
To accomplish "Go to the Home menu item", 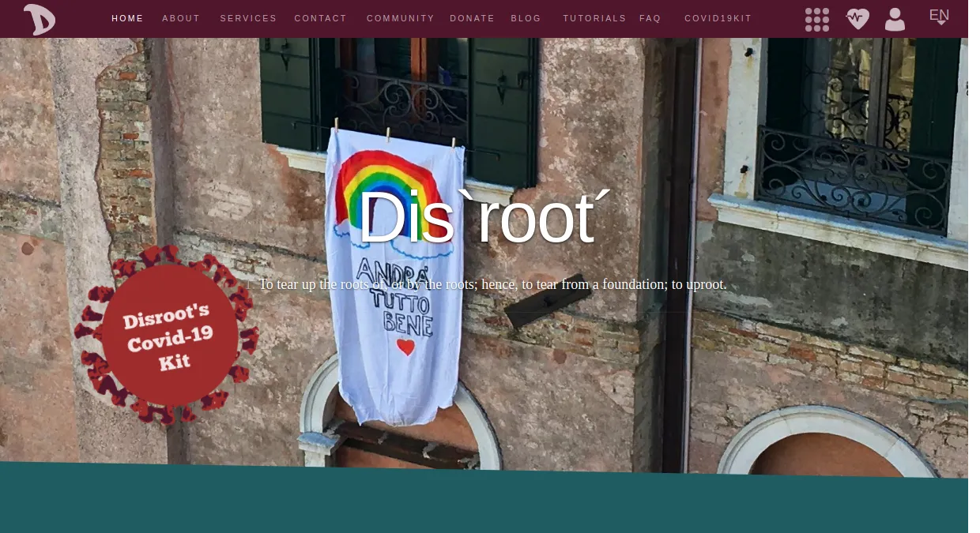I will coord(127,18).
